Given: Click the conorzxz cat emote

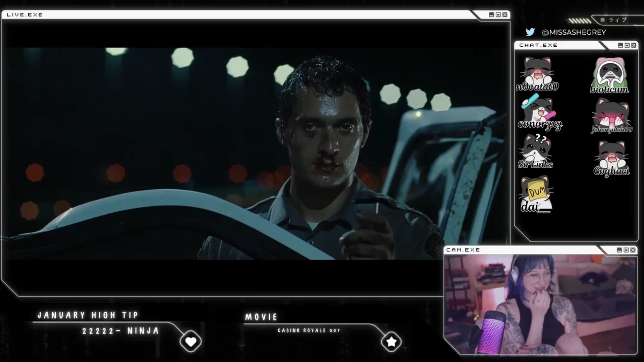Looking at the screenshot, I should [540, 113].
